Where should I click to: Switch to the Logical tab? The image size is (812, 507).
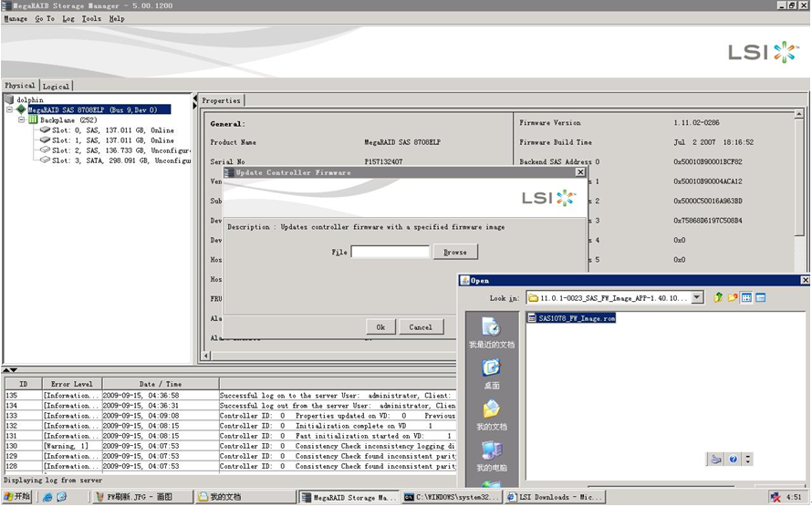(x=56, y=86)
